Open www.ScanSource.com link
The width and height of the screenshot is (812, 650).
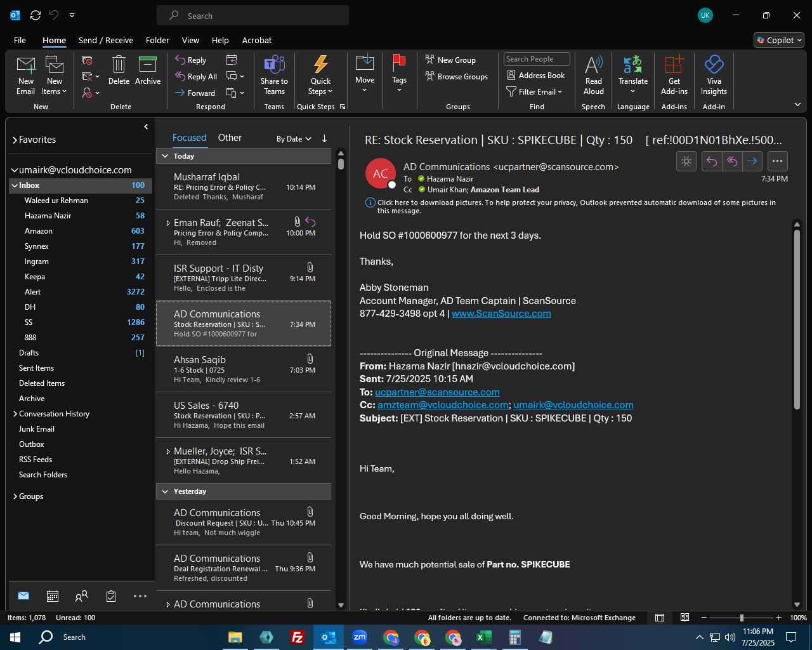pyautogui.click(x=501, y=314)
